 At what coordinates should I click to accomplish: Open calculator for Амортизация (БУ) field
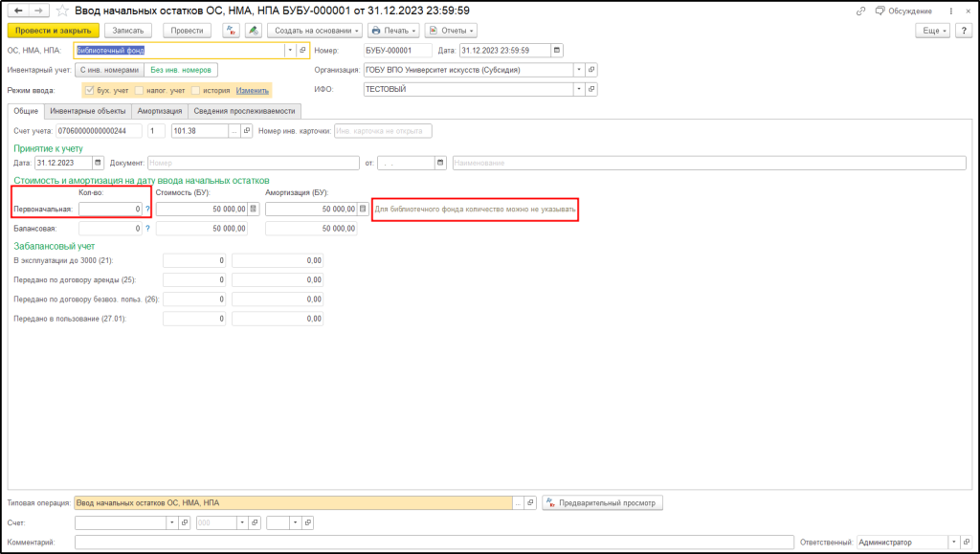[x=363, y=209]
